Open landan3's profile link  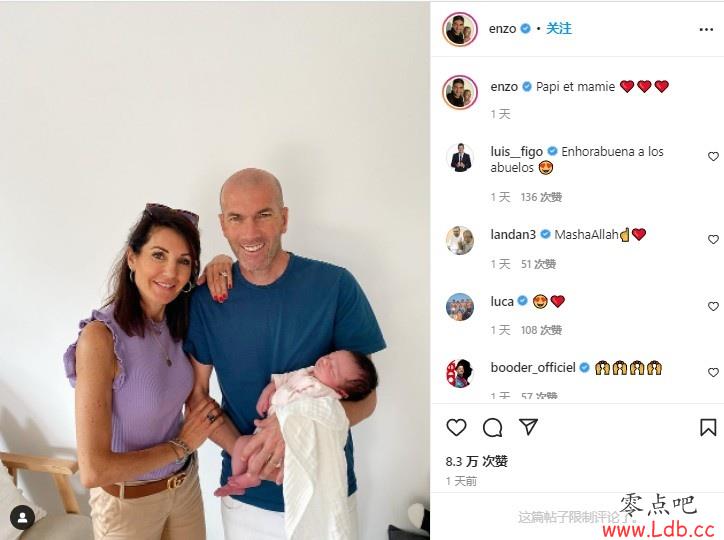click(513, 234)
